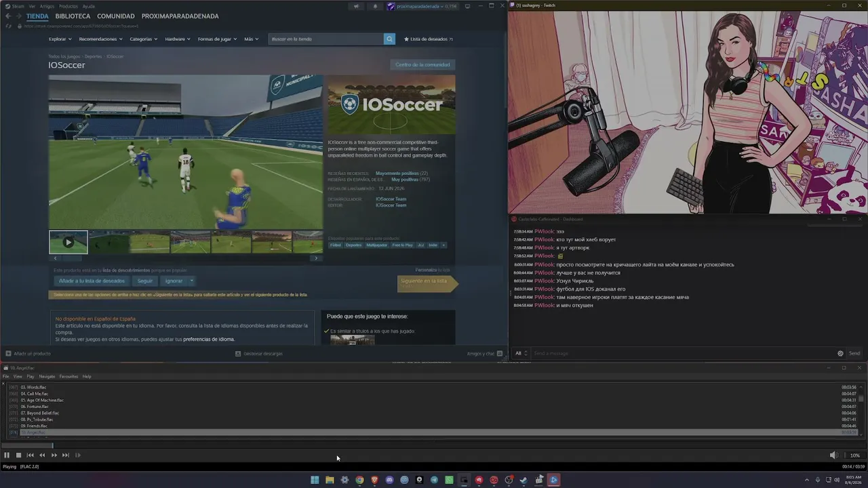Open the audio player File menu
This screenshot has height=488, width=868.
point(5,376)
